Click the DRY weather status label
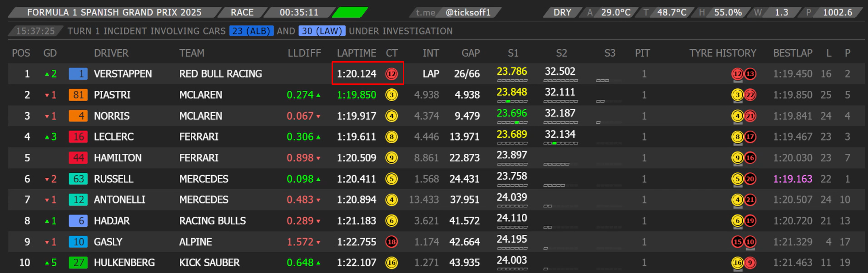The height and width of the screenshot is (273, 868). [x=562, y=12]
